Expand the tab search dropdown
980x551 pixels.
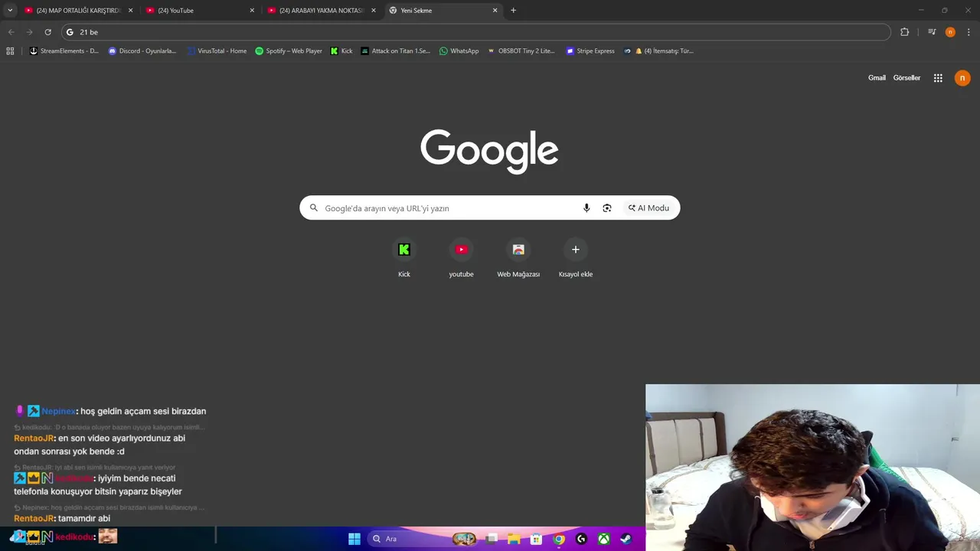tap(10, 11)
